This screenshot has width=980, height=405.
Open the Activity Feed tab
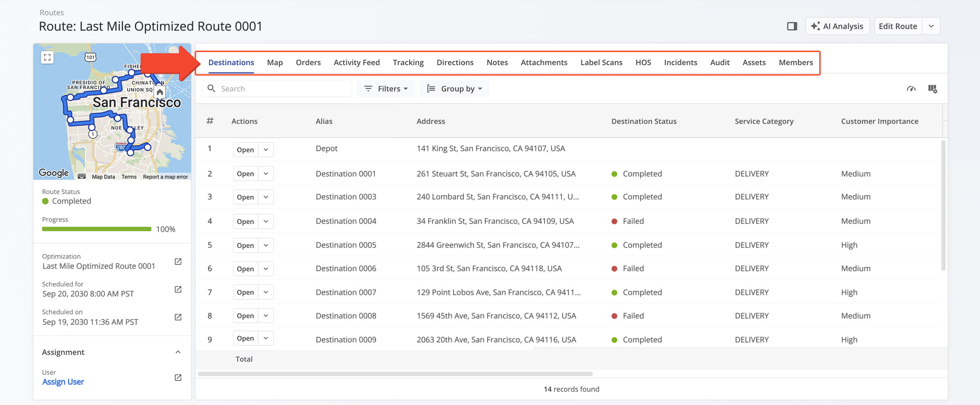(356, 63)
